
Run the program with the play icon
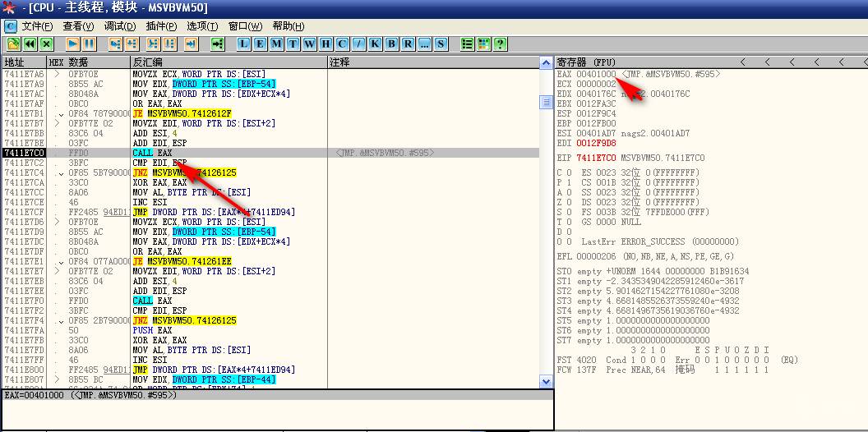(72, 44)
